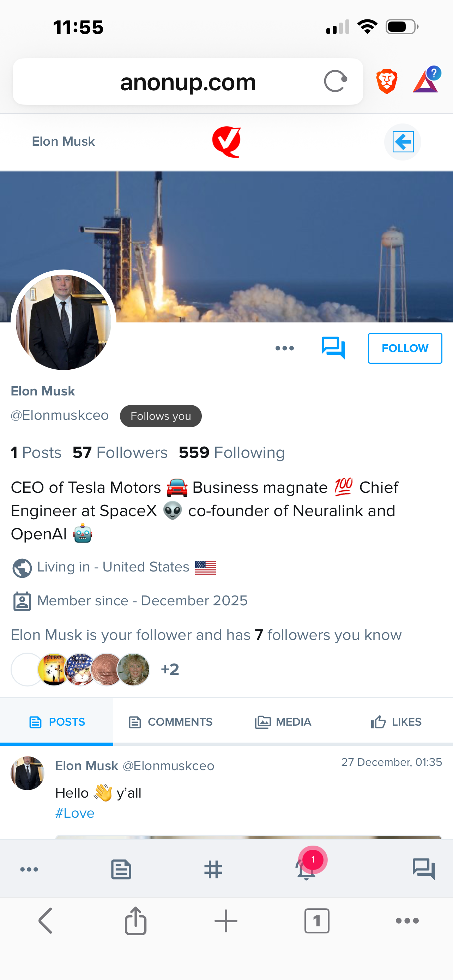
Task: Switch to the Media tab
Action: (283, 722)
